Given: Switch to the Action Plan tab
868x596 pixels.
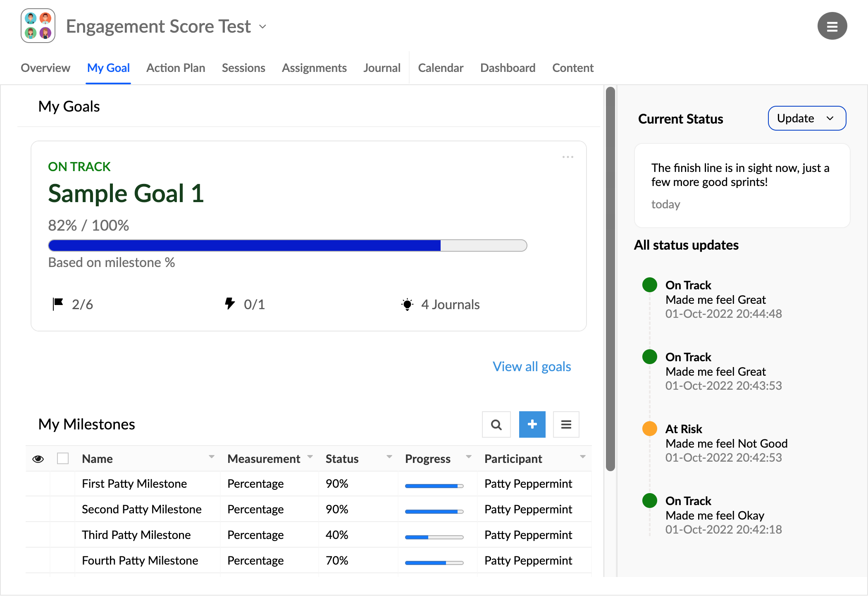Looking at the screenshot, I should (176, 68).
